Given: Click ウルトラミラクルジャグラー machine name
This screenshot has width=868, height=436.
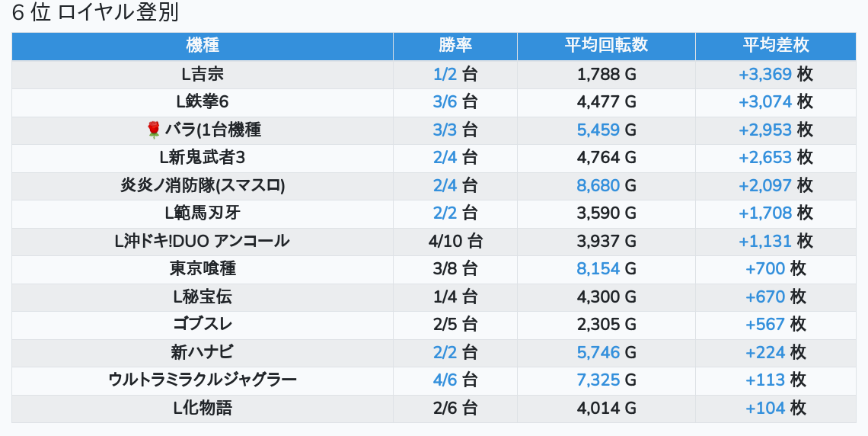Looking at the screenshot, I should click(203, 380).
